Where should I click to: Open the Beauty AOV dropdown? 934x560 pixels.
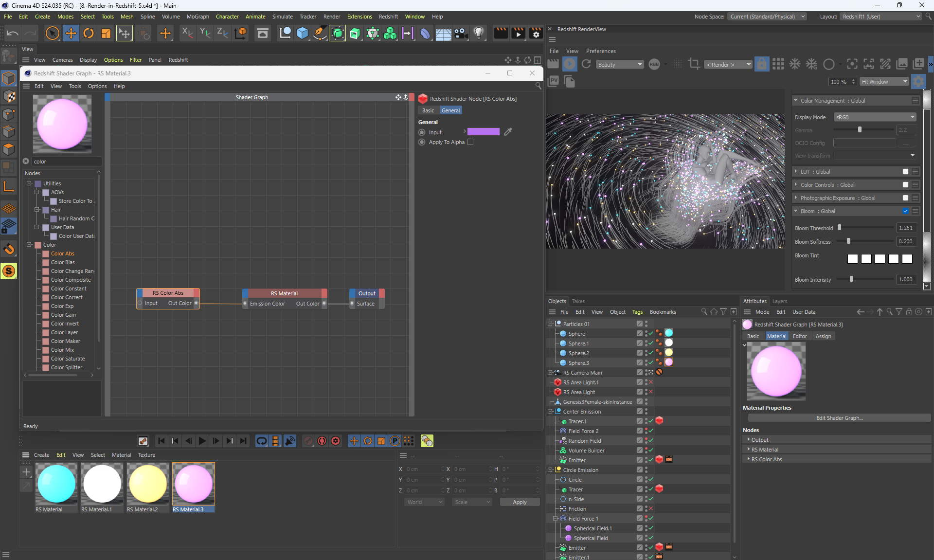click(619, 65)
